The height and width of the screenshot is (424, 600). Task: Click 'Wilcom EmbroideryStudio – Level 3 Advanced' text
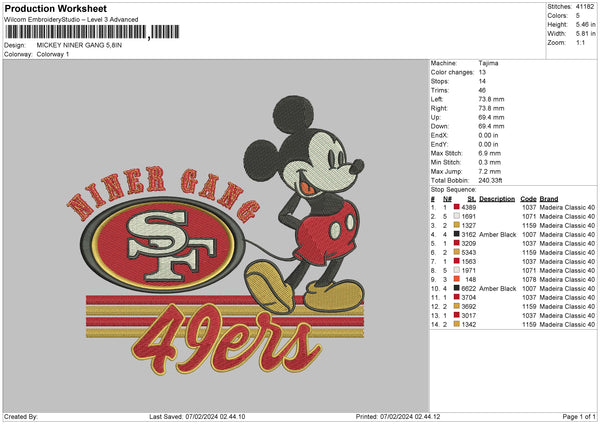click(x=71, y=20)
